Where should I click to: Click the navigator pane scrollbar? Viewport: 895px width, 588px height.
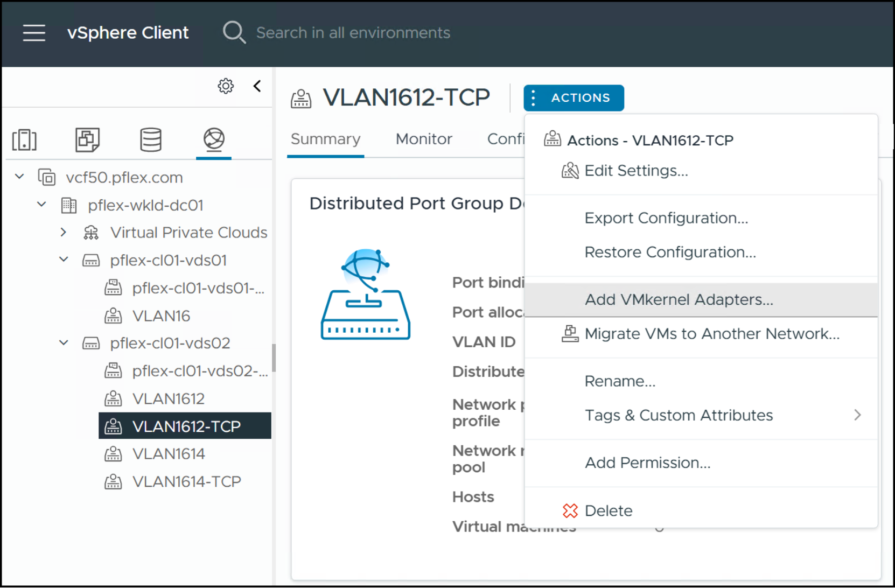point(274,358)
